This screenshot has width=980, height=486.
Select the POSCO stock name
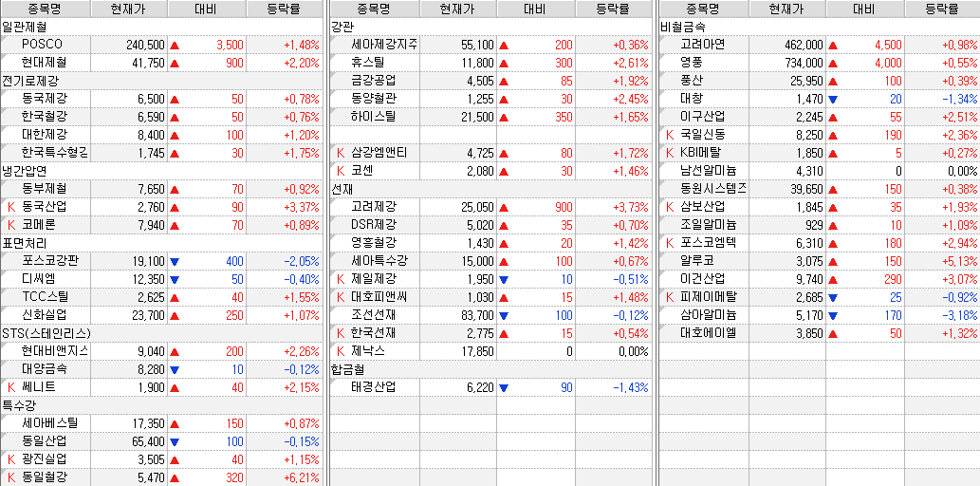(42, 45)
